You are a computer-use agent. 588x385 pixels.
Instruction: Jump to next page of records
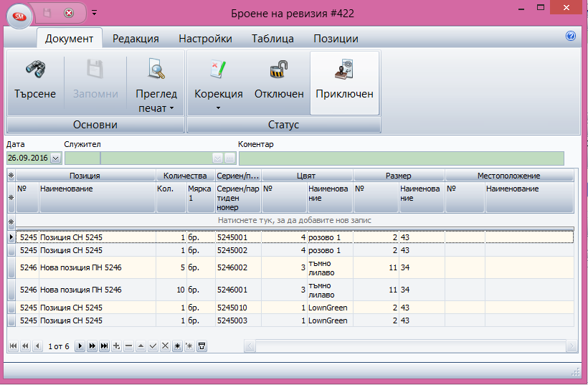(92, 346)
